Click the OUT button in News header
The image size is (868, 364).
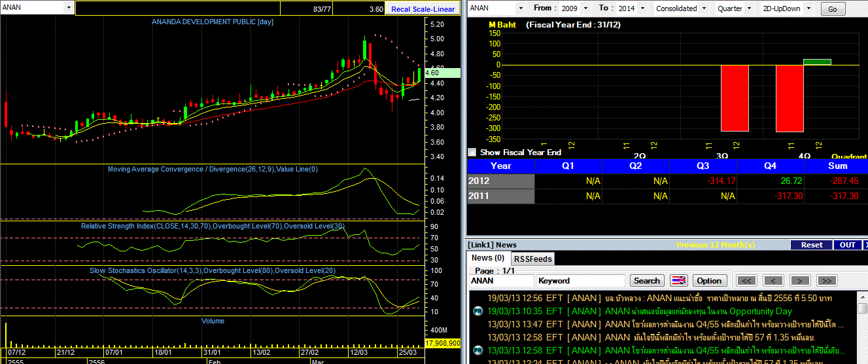tap(848, 245)
